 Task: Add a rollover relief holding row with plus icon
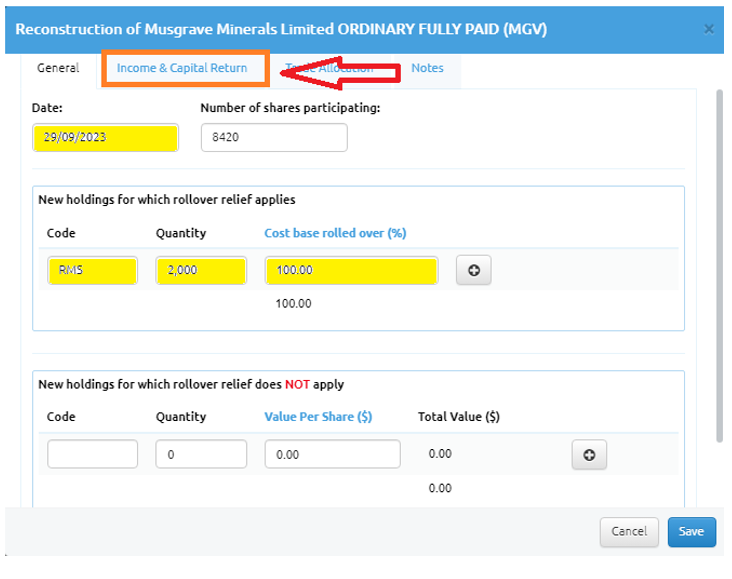tap(473, 270)
